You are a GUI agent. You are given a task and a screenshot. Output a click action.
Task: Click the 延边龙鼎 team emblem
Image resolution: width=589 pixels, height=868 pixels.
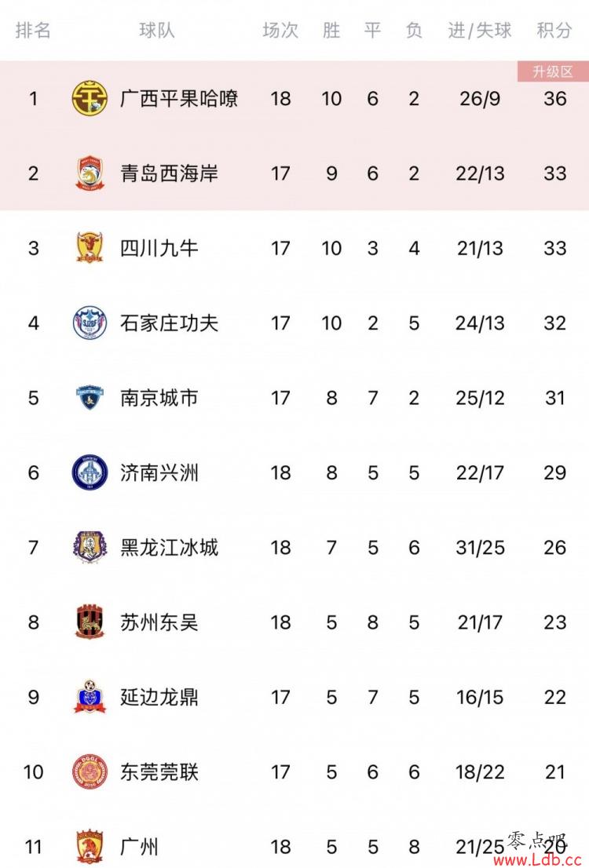coord(90,697)
